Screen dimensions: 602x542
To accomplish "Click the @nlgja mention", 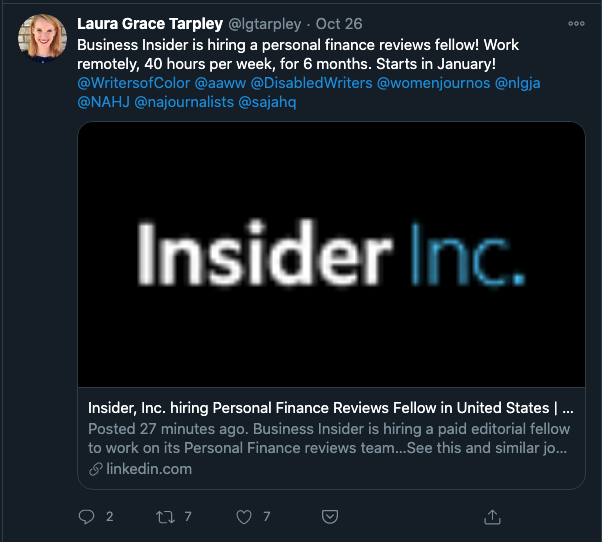I will click(x=518, y=83).
